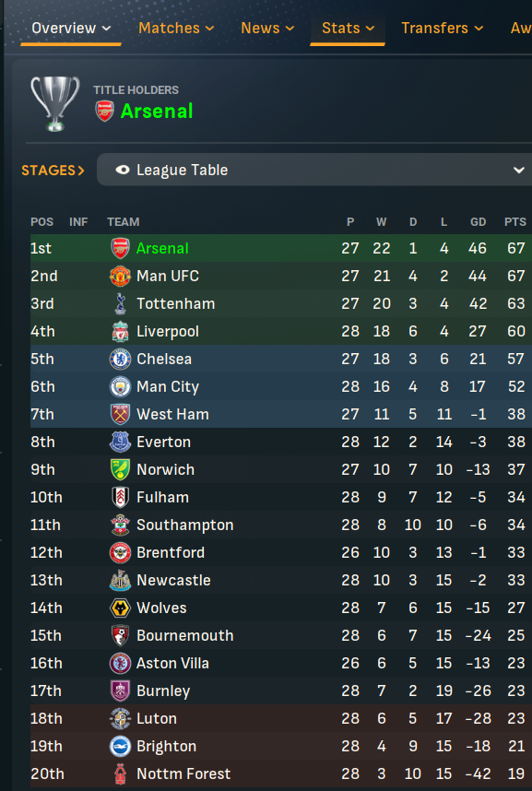The height and width of the screenshot is (791, 532).
Task: Open the Nottm Forest team link
Action: 183,773
